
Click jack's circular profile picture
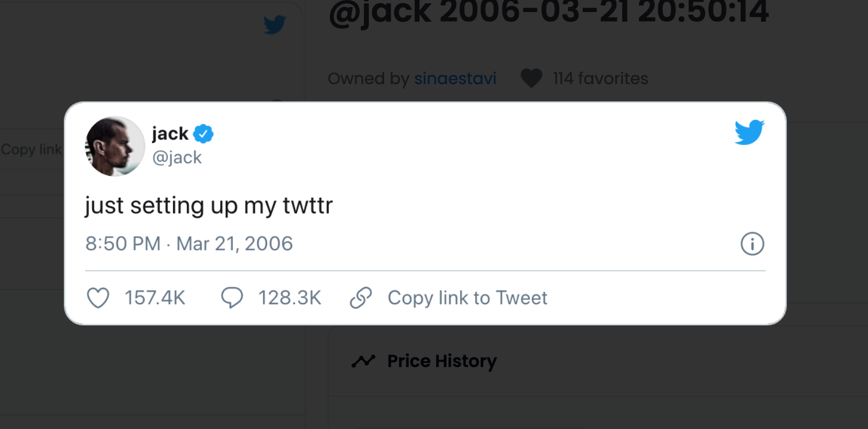(x=114, y=147)
